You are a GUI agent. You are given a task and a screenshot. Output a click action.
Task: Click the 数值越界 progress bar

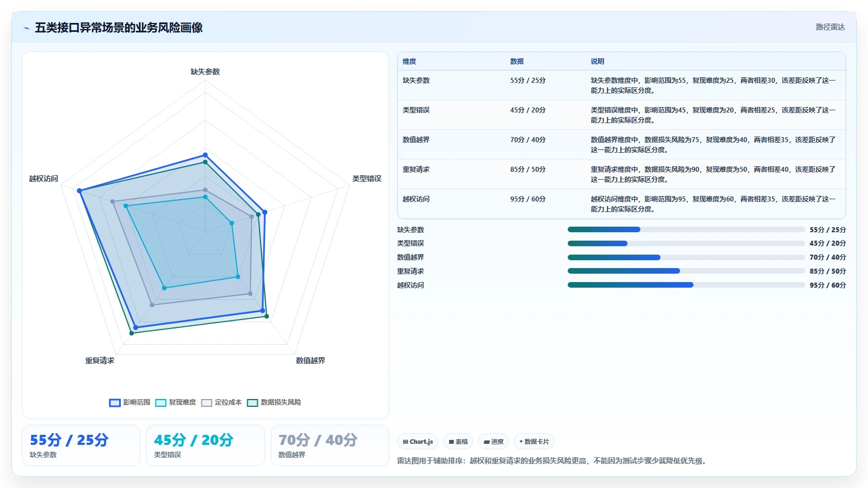[x=686, y=257]
